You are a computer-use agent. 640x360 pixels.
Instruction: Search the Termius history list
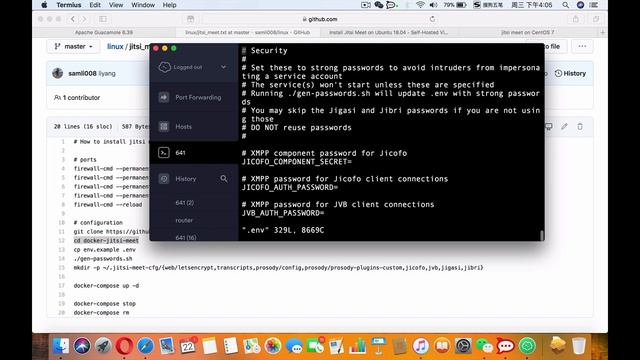point(224,178)
